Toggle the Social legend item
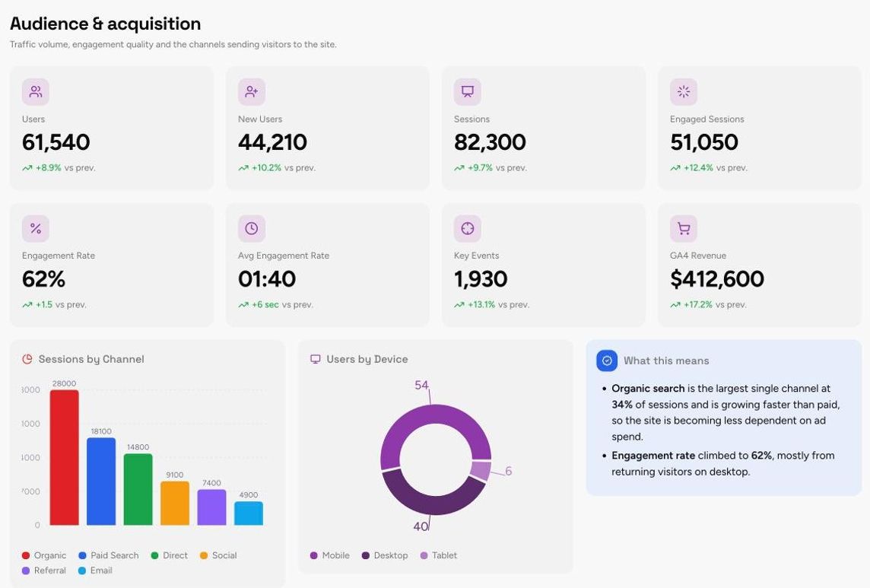 218,555
